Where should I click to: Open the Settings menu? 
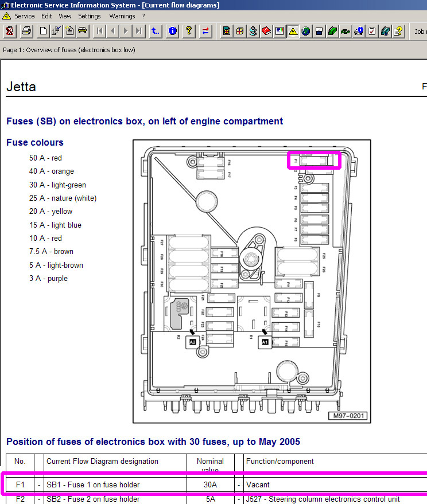[x=90, y=16]
